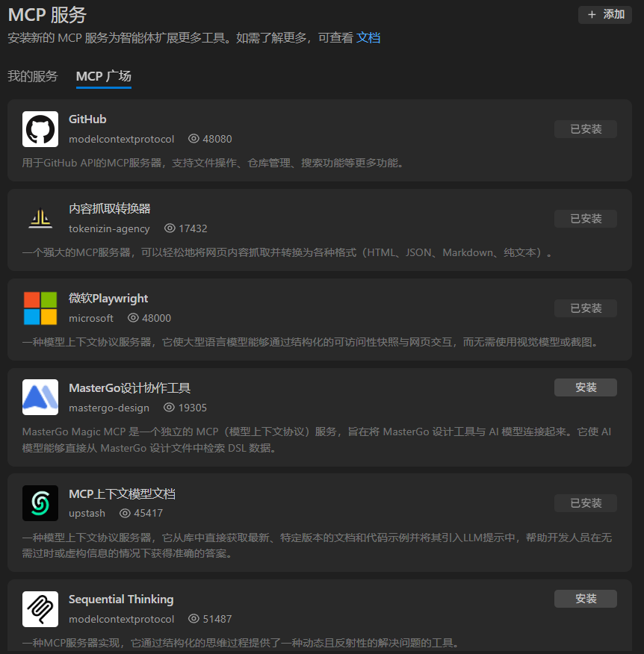Click the eye icon next to 48000
Viewport: 644px width, 654px height.
coord(133,318)
